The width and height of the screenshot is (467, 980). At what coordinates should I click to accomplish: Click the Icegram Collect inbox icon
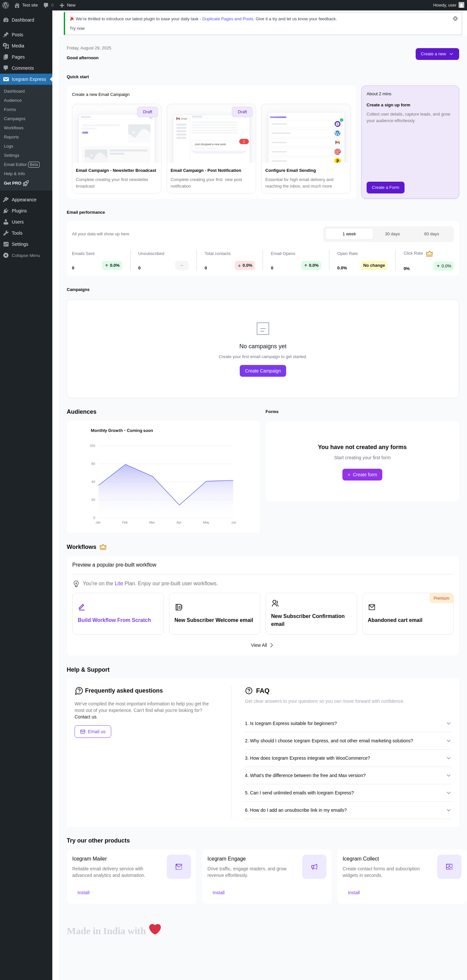449,867
